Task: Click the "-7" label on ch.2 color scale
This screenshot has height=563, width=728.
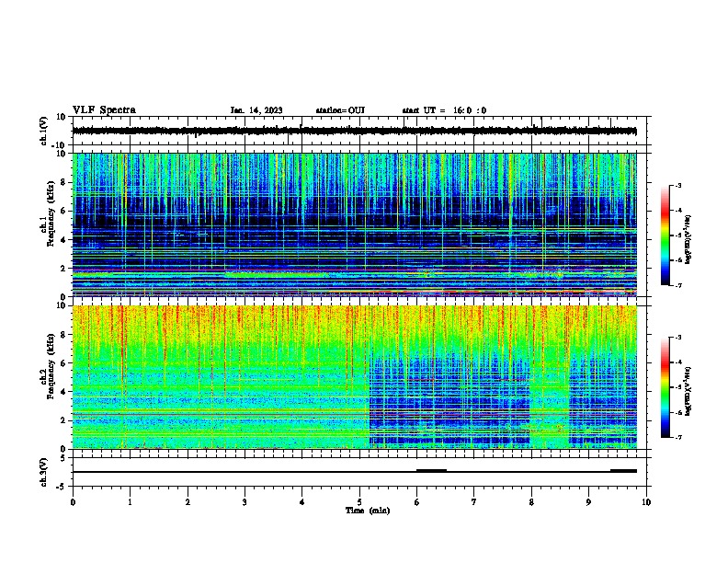Action: (x=677, y=437)
